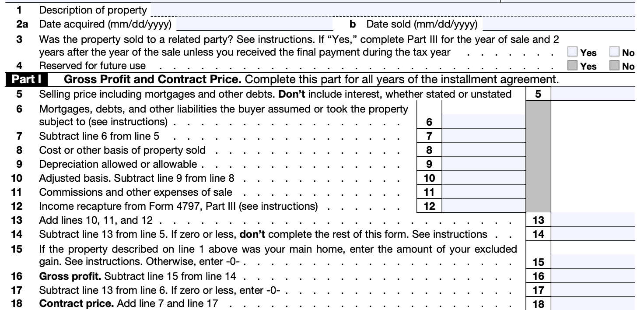This screenshot has width=644, height=310.
Task: Check No for related party sale
Action: pos(615,52)
